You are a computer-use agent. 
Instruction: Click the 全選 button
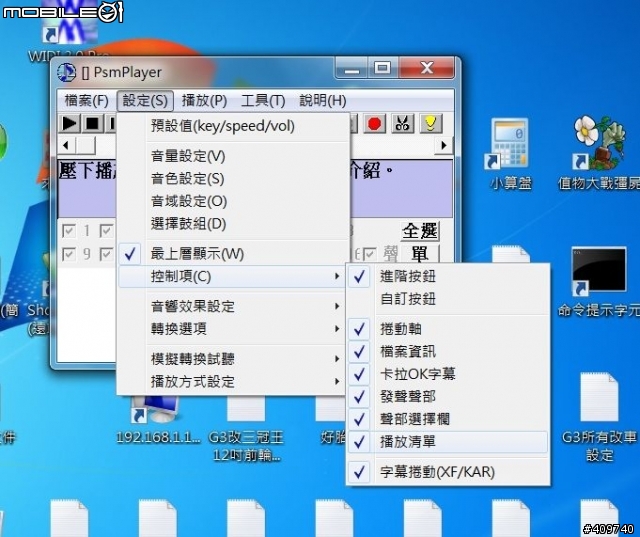[420, 231]
